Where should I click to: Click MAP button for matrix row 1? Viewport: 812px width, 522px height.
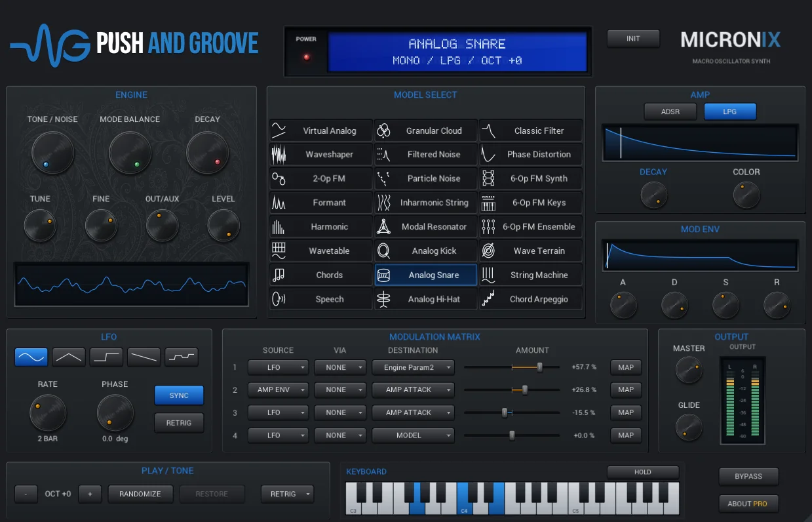[626, 367]
